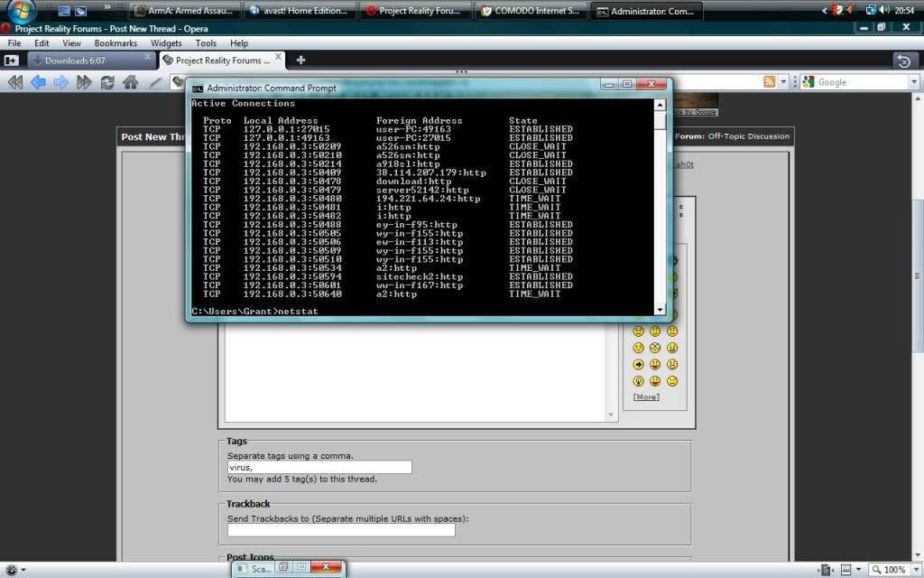The height and width of the screenshot is (578, 924).
Task: Open the closed tabs trash icon
Action: click(905, 61)
